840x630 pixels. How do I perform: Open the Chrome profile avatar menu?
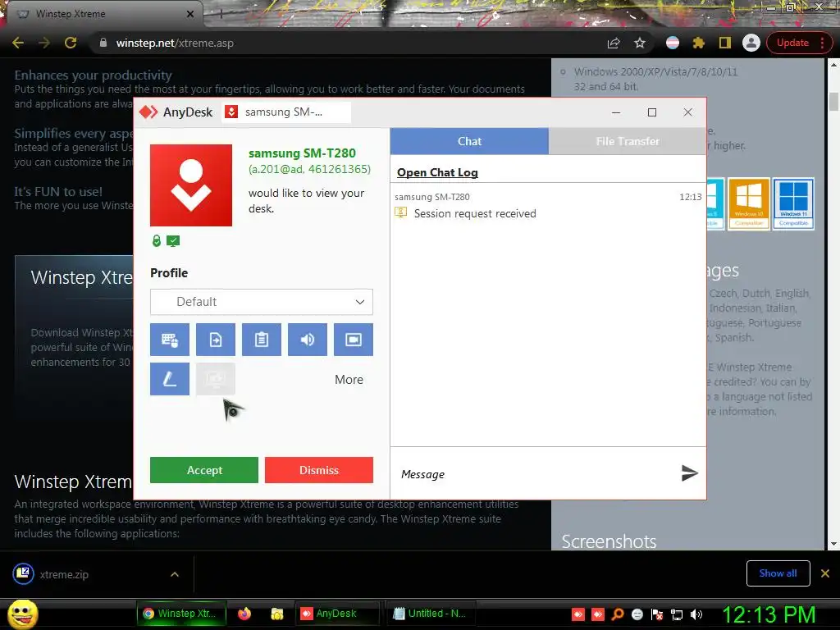click(751, 43)
